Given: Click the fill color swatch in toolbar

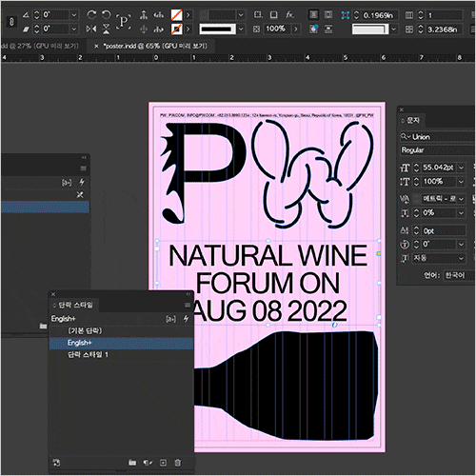Looking at the screenshot, I should [x=177, y=14].
